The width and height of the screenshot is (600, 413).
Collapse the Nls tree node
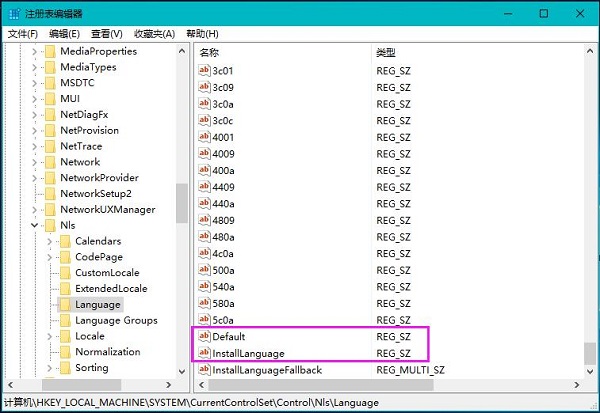pyautogui.click(x=33, y=225)
